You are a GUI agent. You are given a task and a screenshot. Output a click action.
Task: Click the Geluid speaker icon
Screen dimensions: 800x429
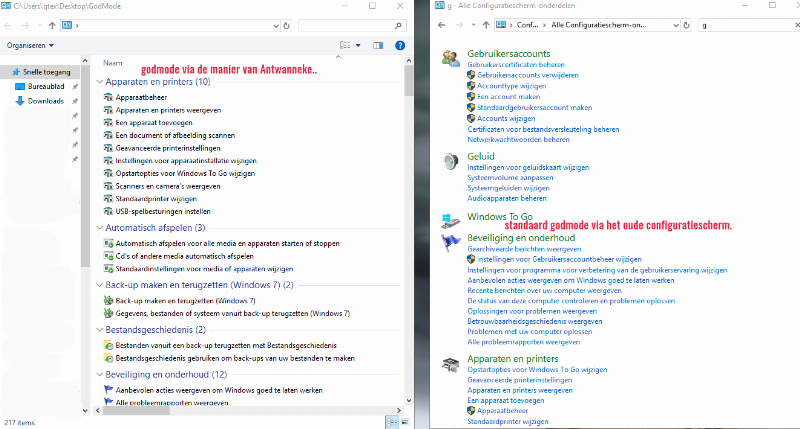click(451, 161)
